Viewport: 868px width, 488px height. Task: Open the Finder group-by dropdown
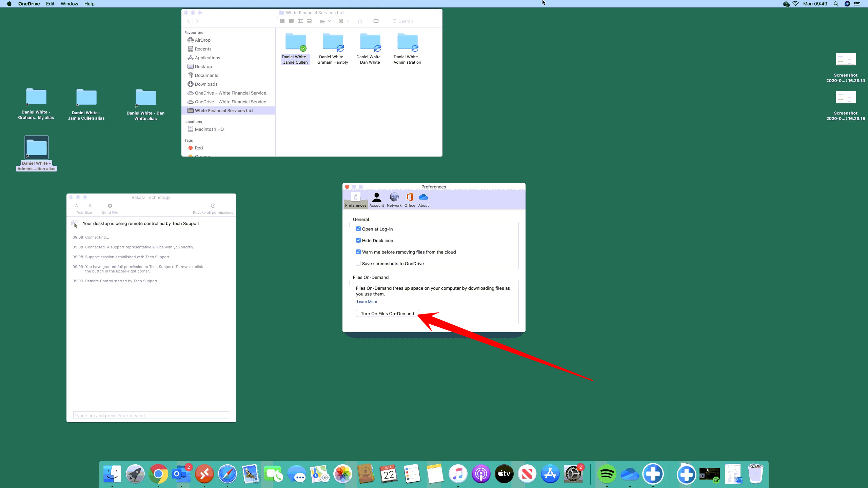tap(325, 21)
